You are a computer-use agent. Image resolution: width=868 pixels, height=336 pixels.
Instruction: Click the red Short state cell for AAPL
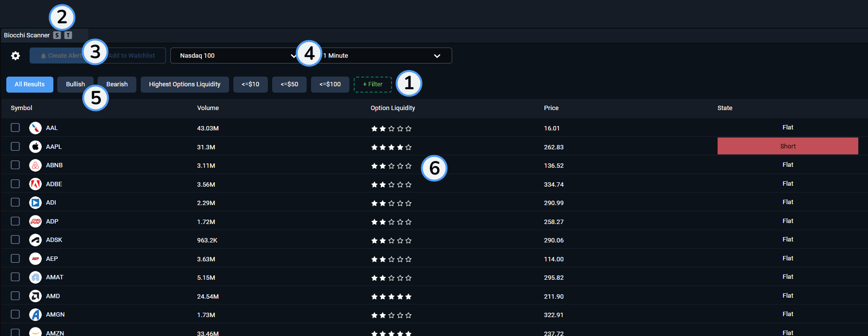(788, 146)
